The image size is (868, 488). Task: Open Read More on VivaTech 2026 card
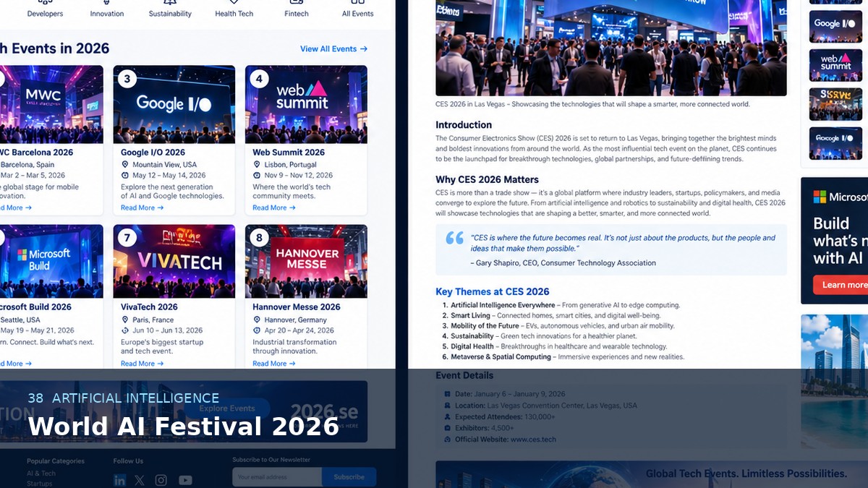tap(142, 364)
